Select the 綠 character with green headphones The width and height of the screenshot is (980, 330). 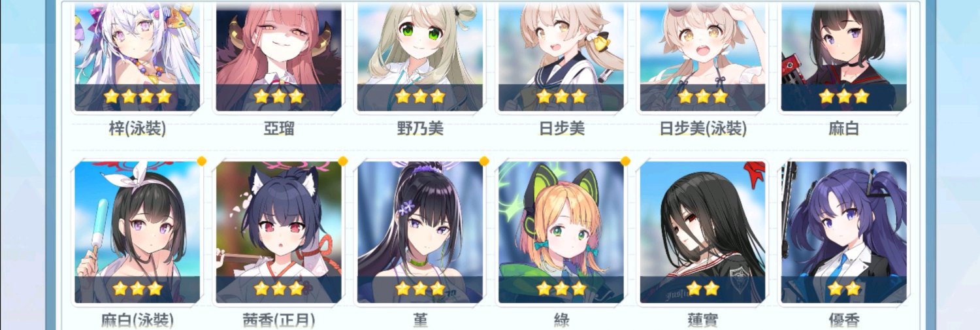pos(561,232)
